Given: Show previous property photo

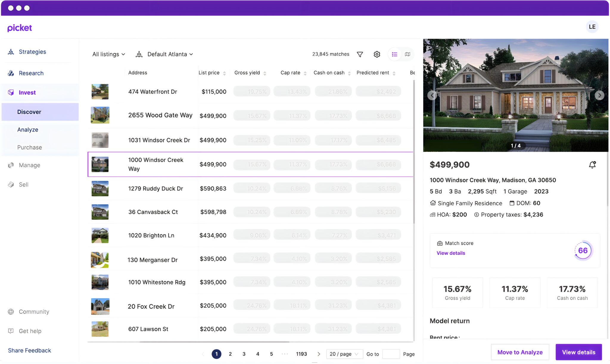Looking at the screenshot, I should [432, 95].
